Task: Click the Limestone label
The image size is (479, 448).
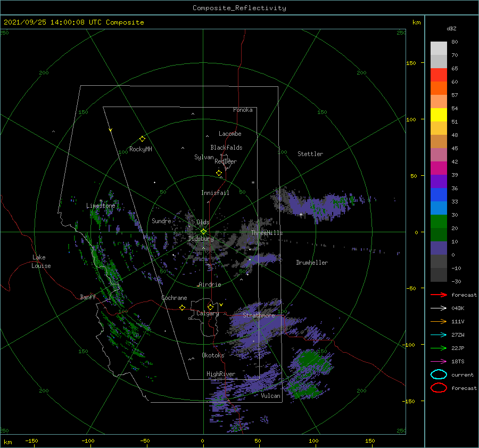Action: (101, 206)
